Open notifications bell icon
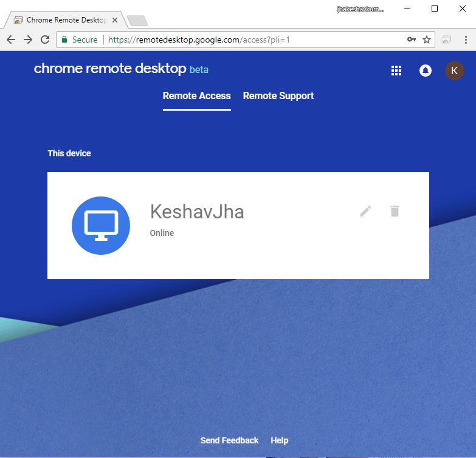This screenshot has width=476, height=458. point(426,71)
